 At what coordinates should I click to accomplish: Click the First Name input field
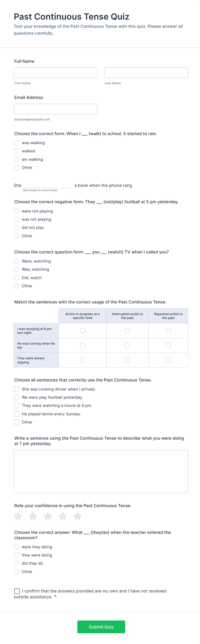coord(56,73)
